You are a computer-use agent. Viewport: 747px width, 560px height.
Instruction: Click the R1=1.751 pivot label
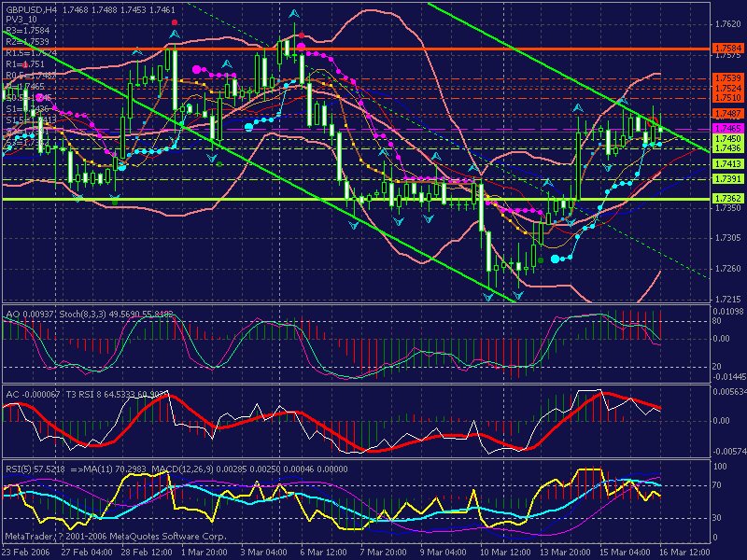pos(25,63)
